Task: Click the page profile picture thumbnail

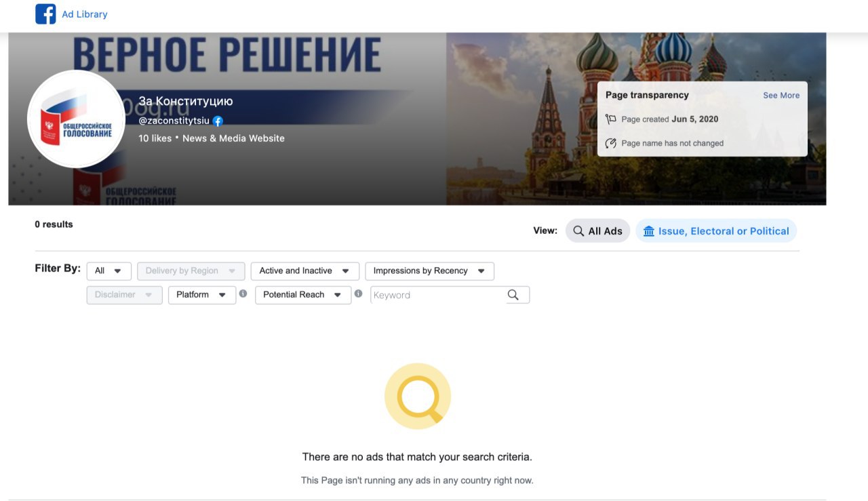Action: coord(76,119)
